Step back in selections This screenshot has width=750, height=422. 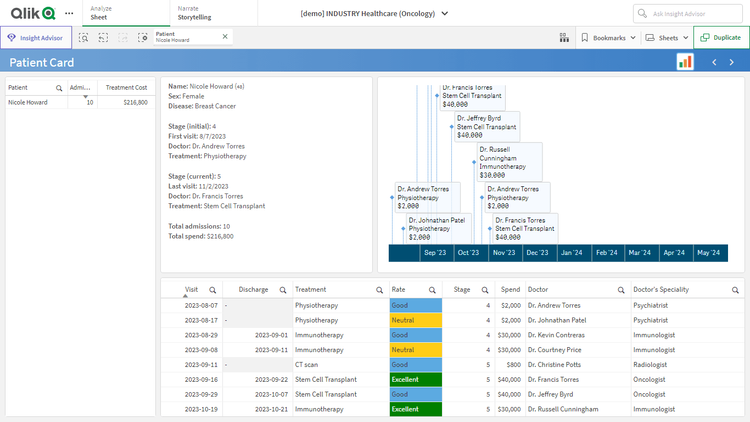[103, 37]
